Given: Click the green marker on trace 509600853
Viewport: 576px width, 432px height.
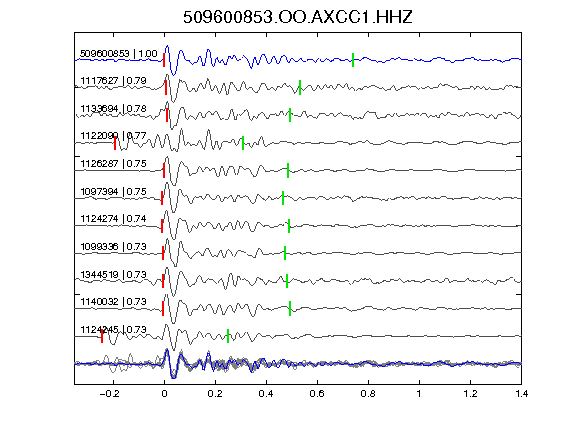Looking at the screenshot, I should pos(353,60).
